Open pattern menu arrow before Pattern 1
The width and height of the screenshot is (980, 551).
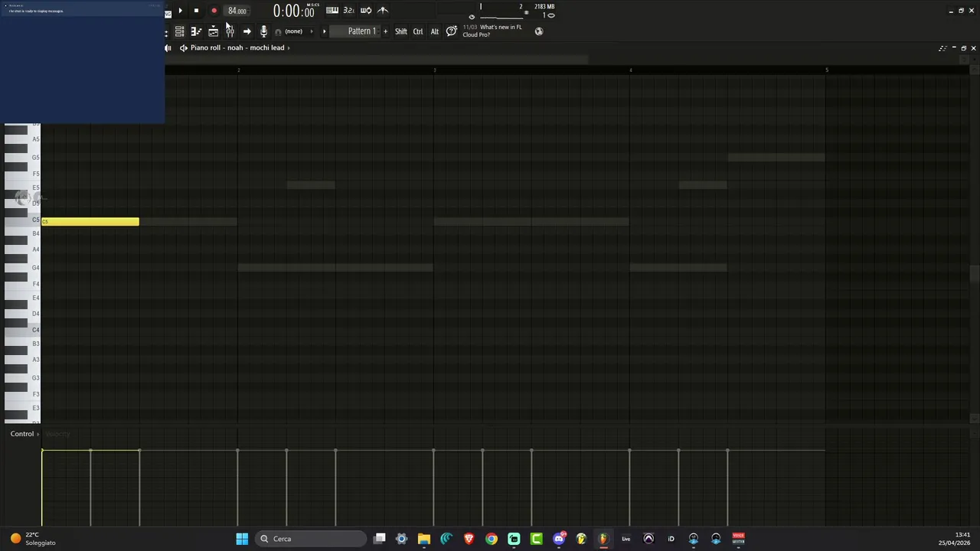[324, 31]
